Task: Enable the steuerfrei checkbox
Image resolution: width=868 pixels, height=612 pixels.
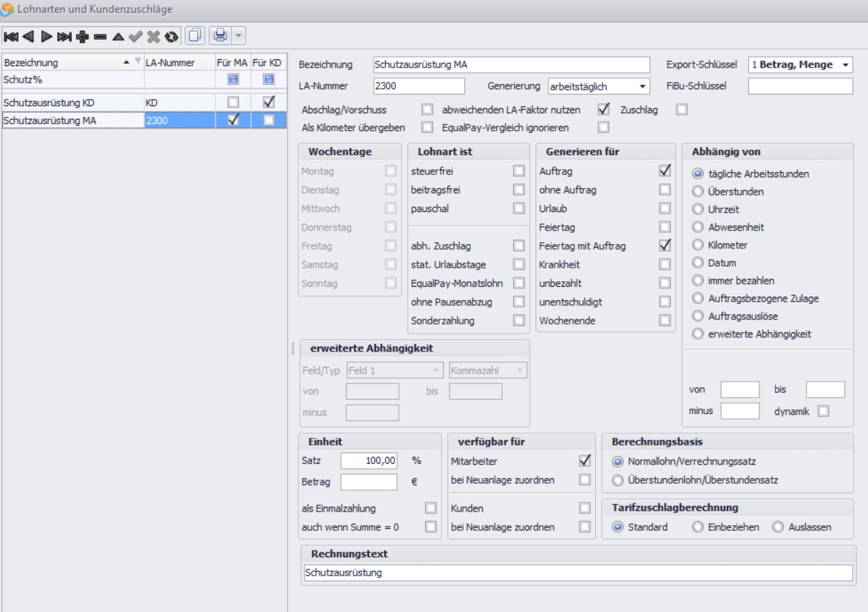Action: [x=519, y=171]
